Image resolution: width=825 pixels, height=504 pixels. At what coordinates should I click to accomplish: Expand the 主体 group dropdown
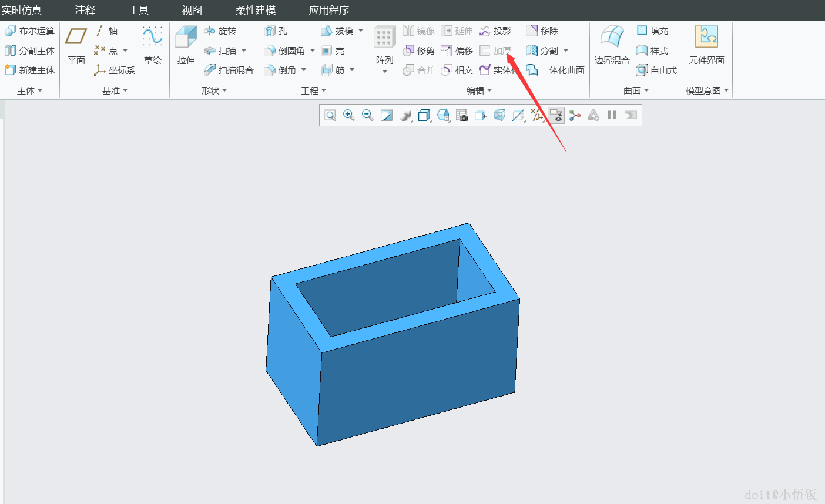coord(30,90)
